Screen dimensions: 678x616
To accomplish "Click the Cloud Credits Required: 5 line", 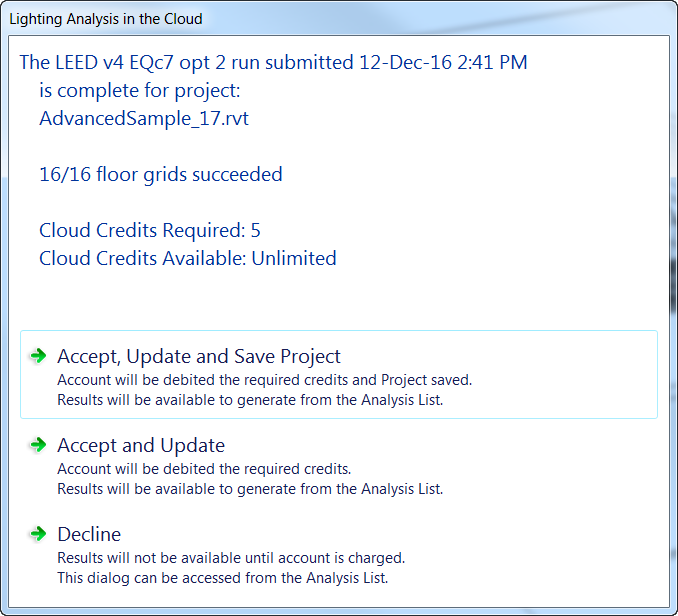I will tap(150, 230).
